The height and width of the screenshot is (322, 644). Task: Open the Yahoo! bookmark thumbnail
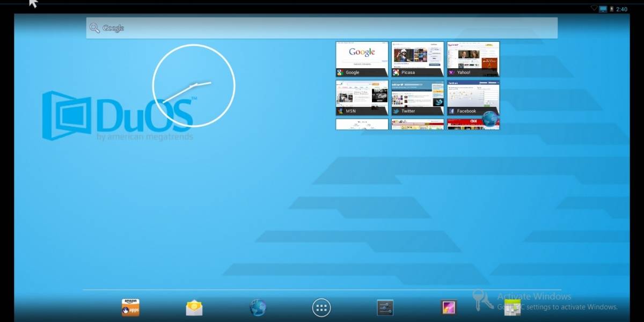(473, 59)
